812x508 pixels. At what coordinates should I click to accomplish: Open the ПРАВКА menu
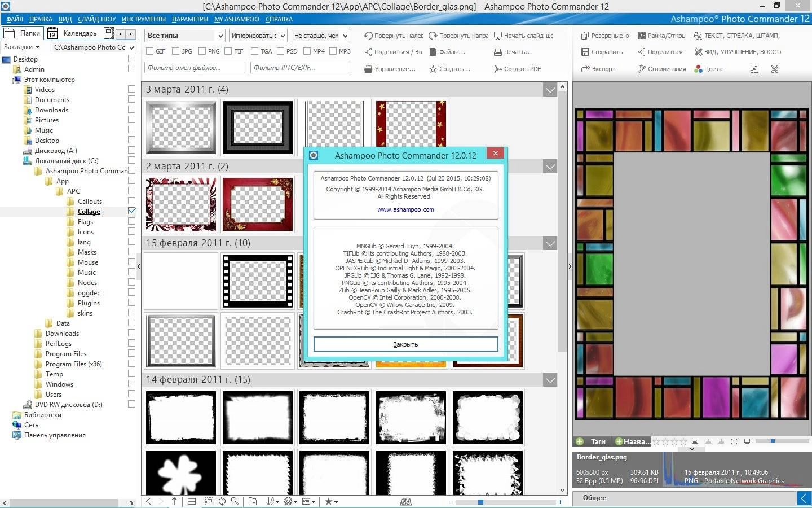tap(41, 19)
